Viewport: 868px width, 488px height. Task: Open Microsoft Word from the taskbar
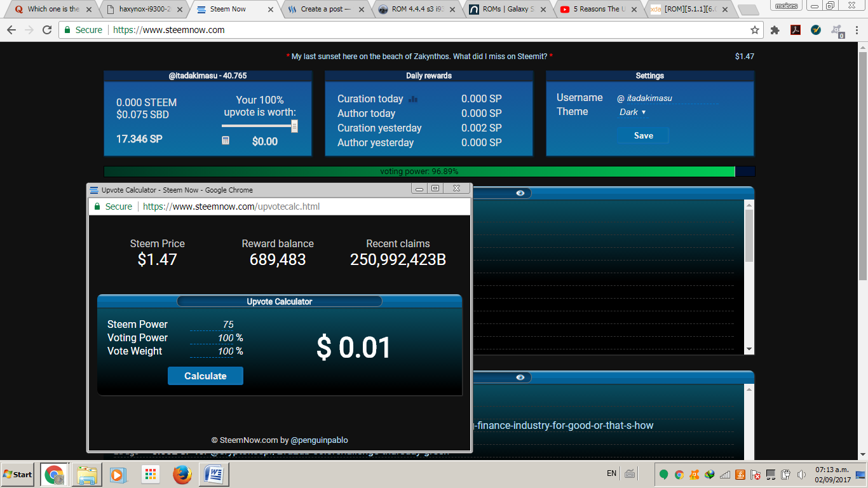click(214, 474)
